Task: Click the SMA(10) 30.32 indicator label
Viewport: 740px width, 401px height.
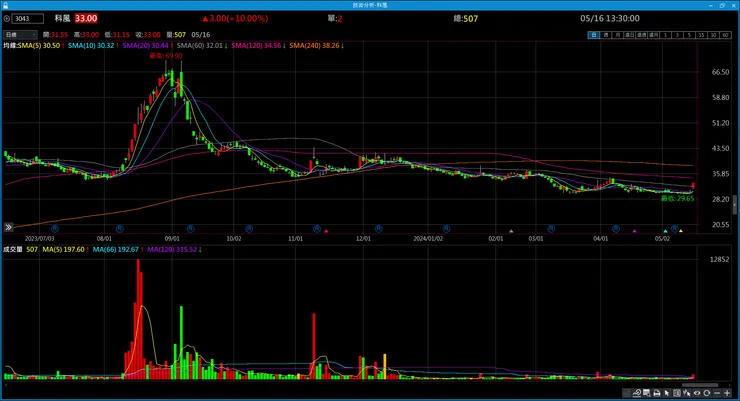Action: (x=91, y=46)
